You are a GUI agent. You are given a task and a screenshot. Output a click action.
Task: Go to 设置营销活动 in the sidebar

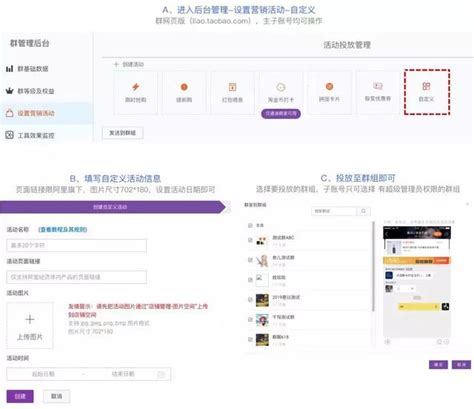[x=30, y=113]
